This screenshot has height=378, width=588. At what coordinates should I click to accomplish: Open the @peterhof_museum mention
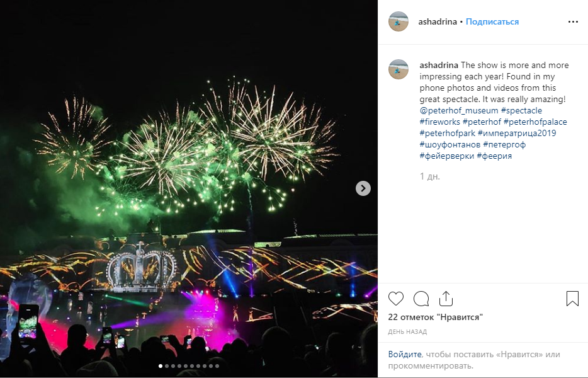tap(458, 110)
